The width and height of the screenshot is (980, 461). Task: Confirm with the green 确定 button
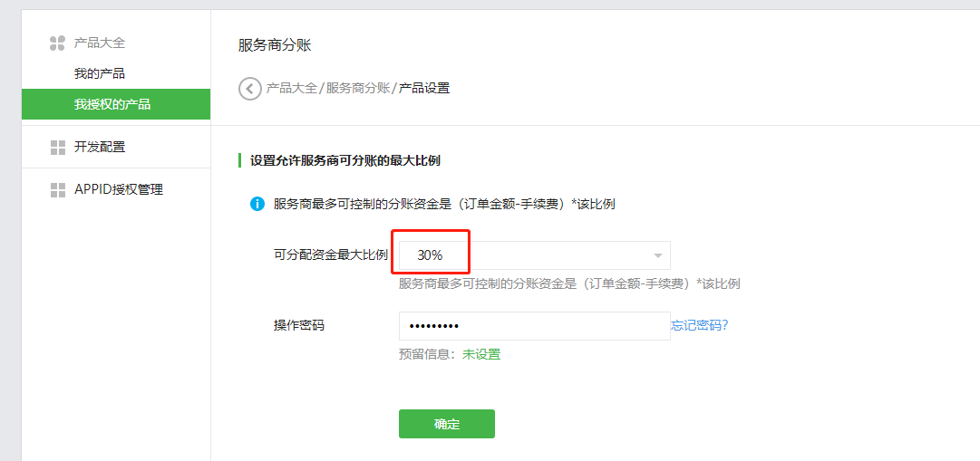[447, 424]
